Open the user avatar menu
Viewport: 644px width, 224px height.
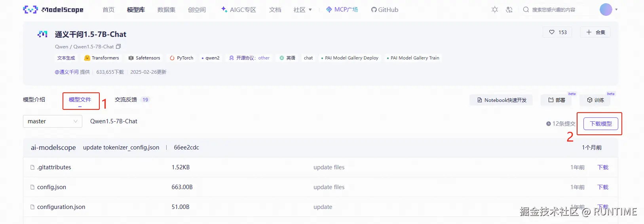[606, 10]
